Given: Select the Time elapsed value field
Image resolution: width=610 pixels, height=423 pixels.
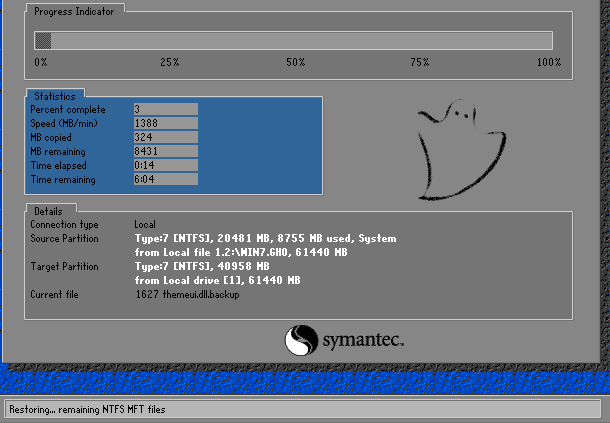Looking at the screenshot, I should point(165,165).
